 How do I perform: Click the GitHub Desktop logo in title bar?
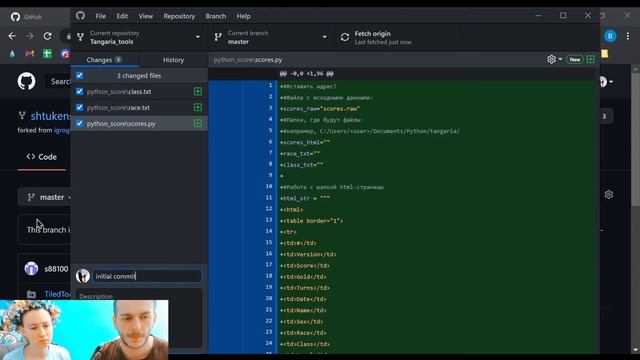click(80, 16)
